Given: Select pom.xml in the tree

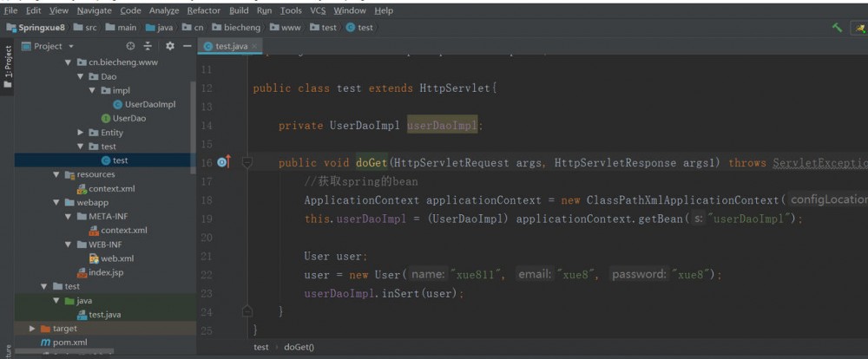Looking at the screenshot, I should coord(63,343).
